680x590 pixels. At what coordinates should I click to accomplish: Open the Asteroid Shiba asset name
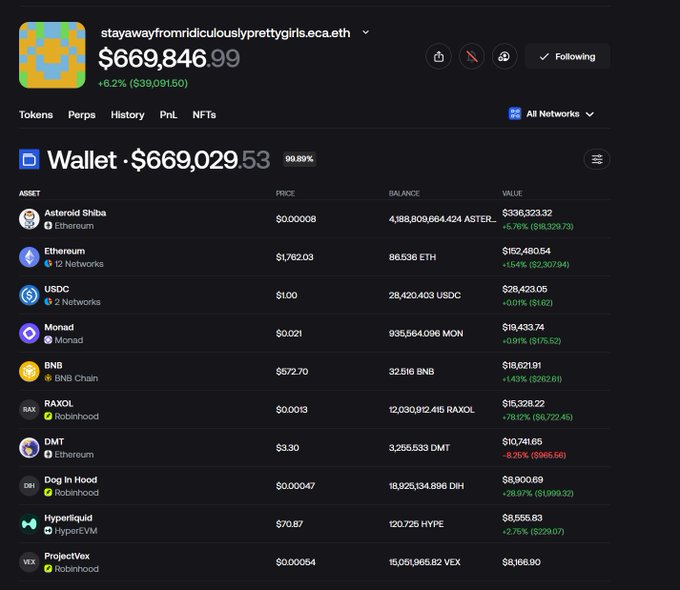75,213
